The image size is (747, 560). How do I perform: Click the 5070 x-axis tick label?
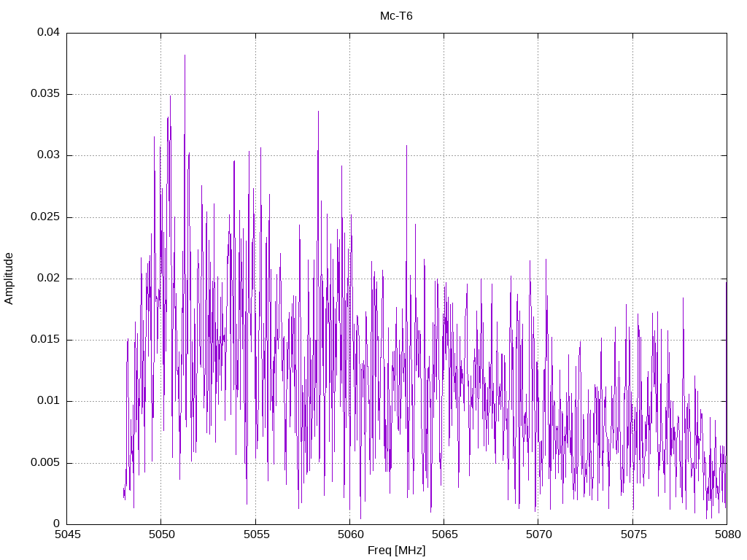(x=539, y=534)
